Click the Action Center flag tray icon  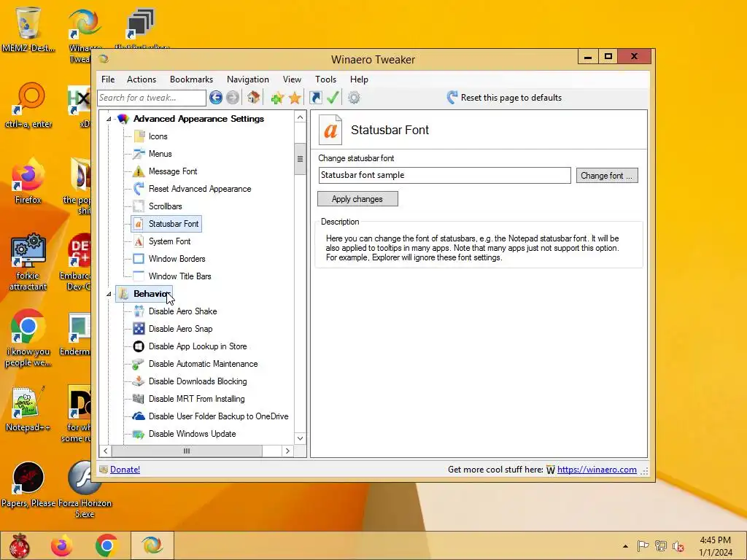coord(643,546)
